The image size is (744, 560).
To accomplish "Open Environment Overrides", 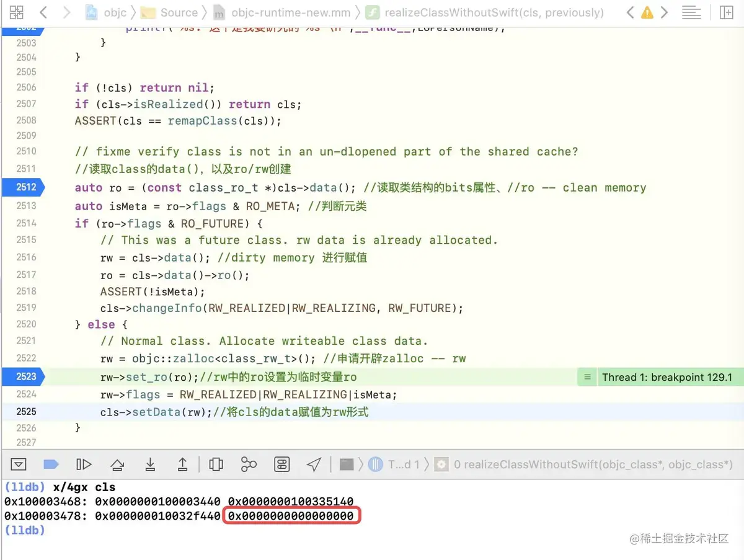I will pyautogui.click(x=281, y=464).
